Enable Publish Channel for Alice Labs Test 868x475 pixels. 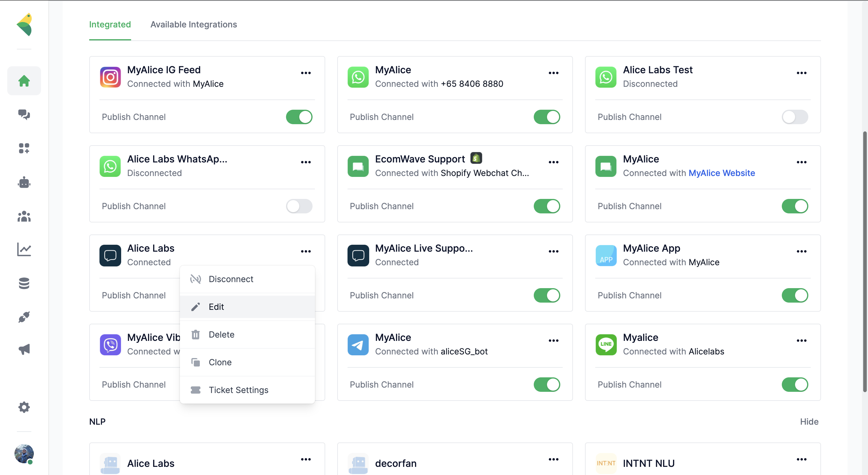tap(794, 117)
